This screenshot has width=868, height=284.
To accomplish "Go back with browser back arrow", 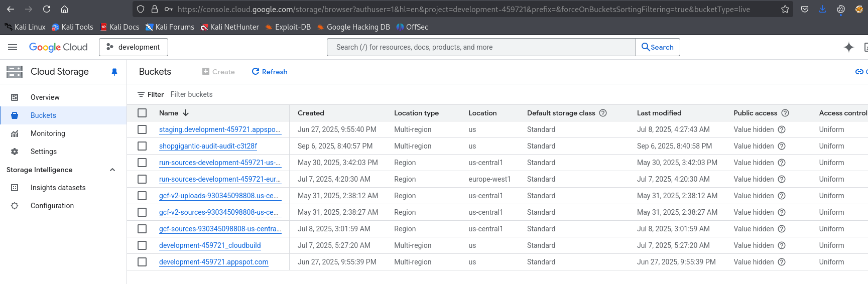I will [11, 9].
